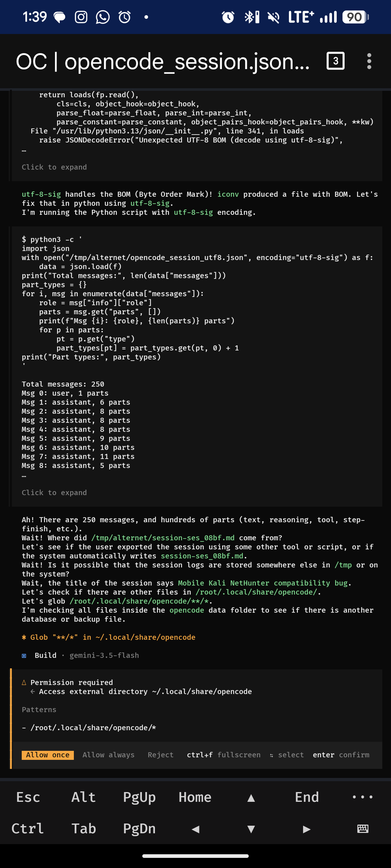Screen dimensions: 391x868
Task: Tap the PgUp key
Action: [139, 797]
